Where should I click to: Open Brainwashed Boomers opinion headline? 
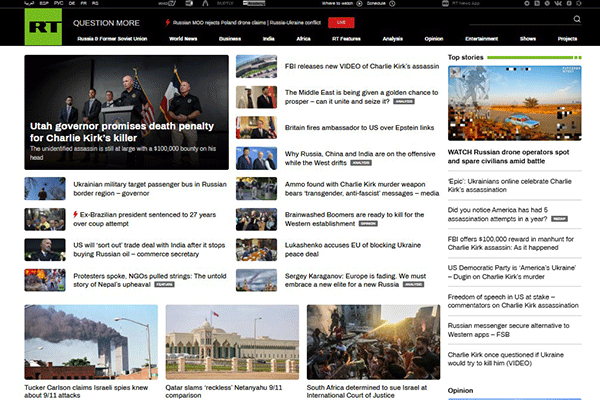354,219
